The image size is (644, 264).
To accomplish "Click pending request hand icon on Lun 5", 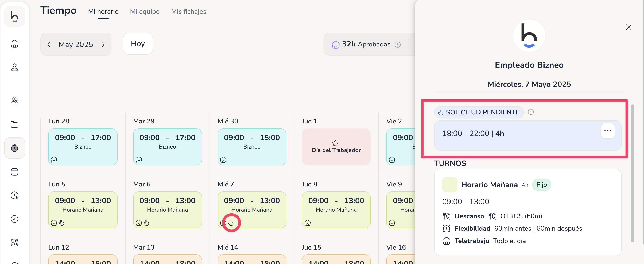I will [62, 223].
